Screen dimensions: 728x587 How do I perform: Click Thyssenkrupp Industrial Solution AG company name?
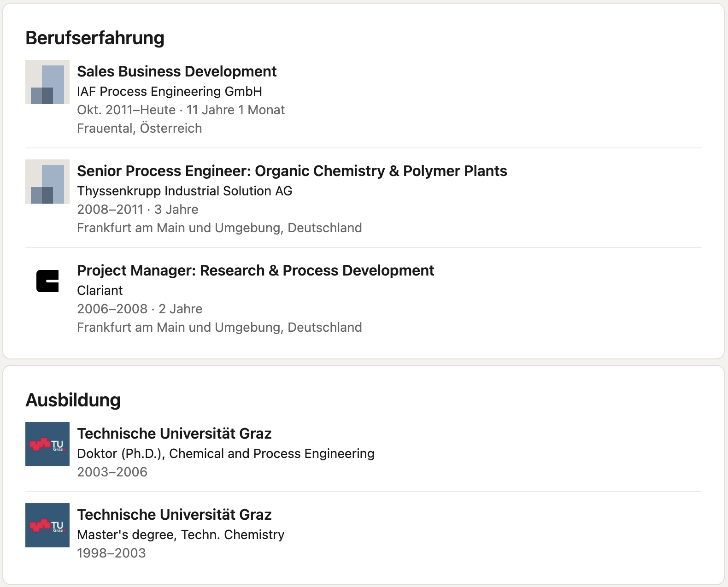click(x=185, y=191)
